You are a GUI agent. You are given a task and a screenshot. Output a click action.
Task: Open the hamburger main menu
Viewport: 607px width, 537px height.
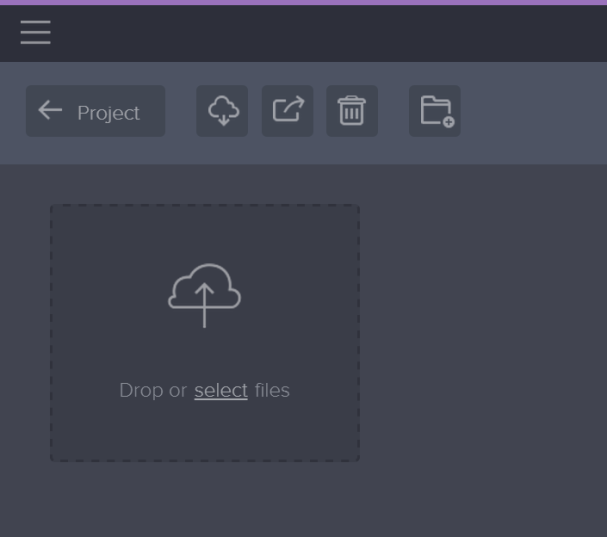point(35,33)
